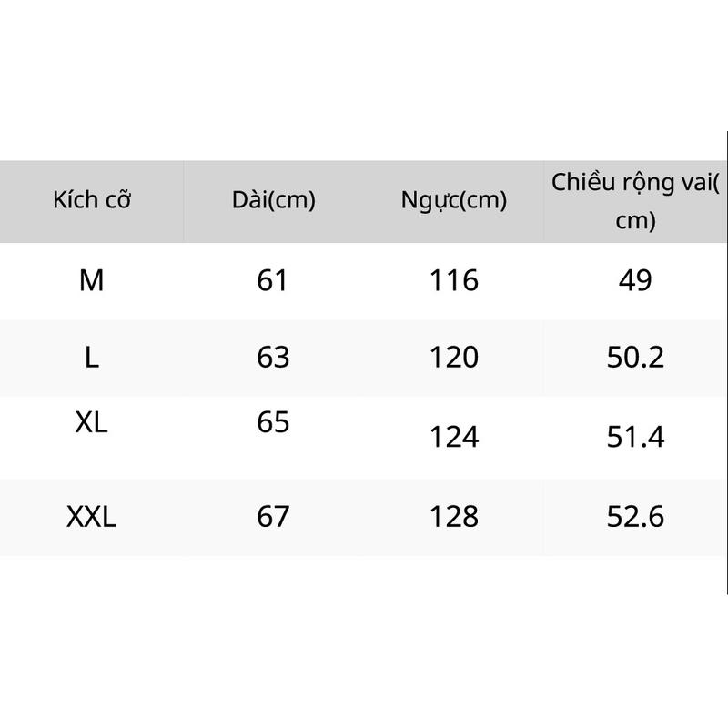The image size is (728, 728).
Task: Click chest value 116
Action: click(454, 280)
